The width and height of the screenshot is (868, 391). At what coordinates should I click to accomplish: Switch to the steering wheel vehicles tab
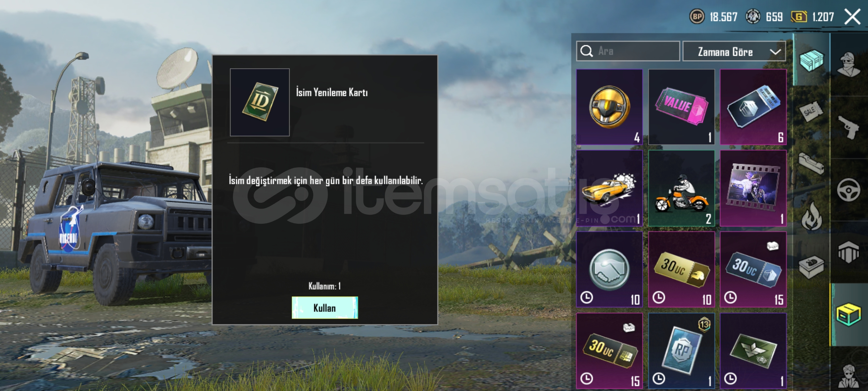coord(848,190)
